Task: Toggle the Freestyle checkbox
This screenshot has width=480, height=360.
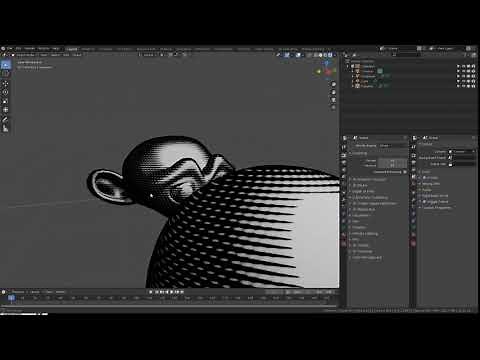Action: pos(355,252)
